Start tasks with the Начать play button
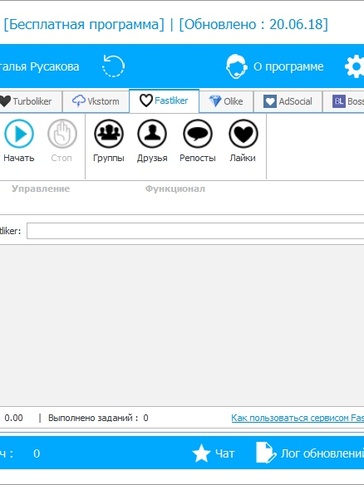This screenshot has width=364, height=485. (19, 134)
